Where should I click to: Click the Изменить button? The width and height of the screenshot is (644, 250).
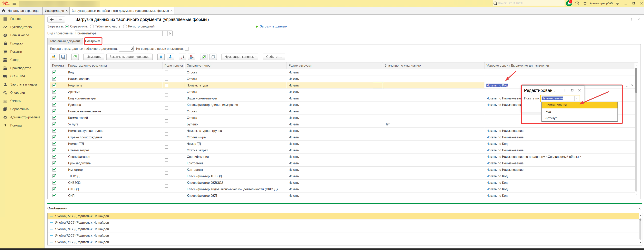pos(94,57)
